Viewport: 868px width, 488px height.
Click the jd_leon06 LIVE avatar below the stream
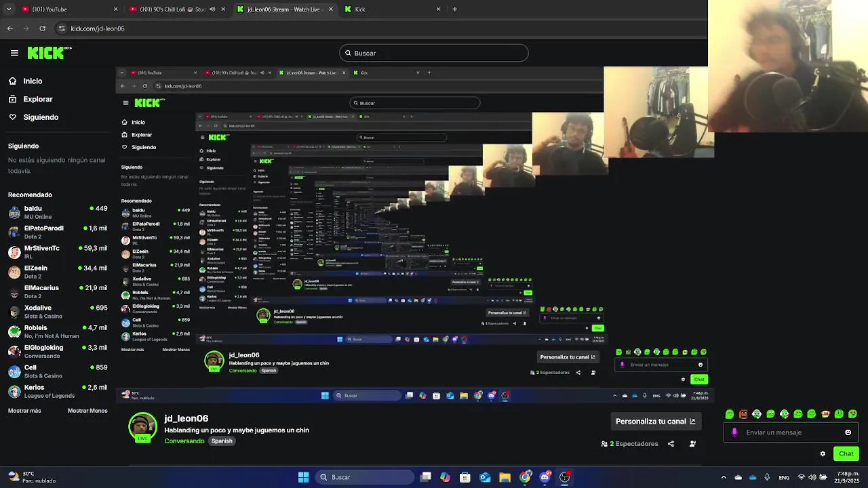142,427
